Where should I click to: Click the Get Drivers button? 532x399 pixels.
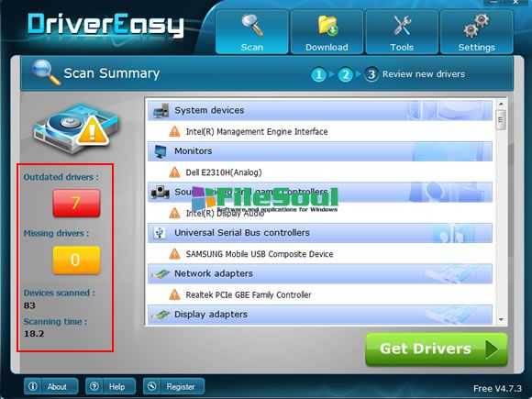point(437,349)
